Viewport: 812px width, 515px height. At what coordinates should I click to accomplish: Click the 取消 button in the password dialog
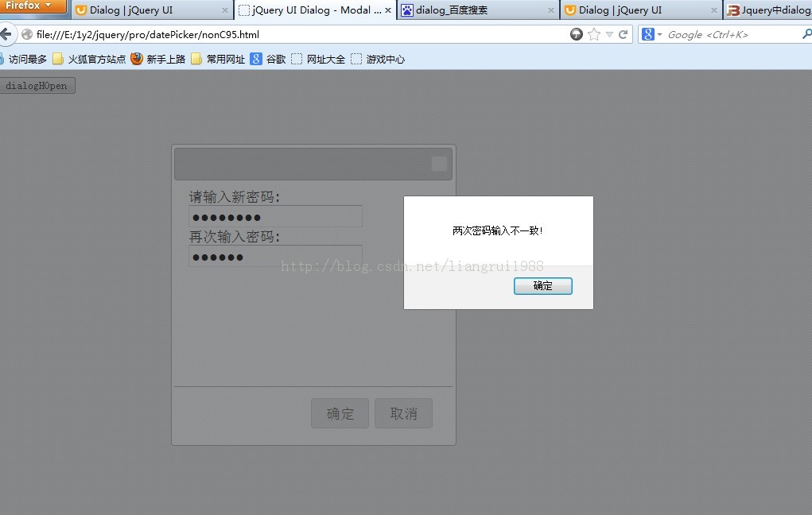click(403, 412)
